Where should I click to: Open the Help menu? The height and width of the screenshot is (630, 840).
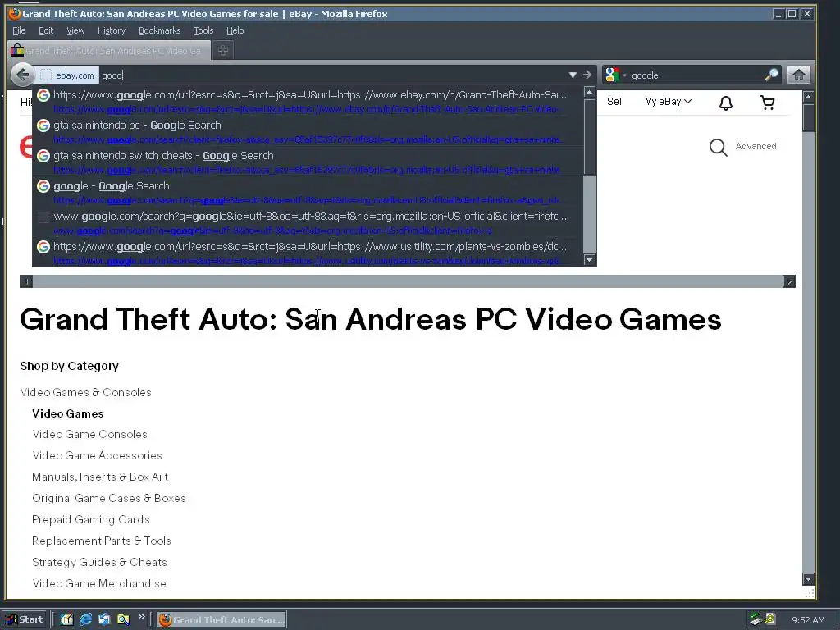click(235, 30)
